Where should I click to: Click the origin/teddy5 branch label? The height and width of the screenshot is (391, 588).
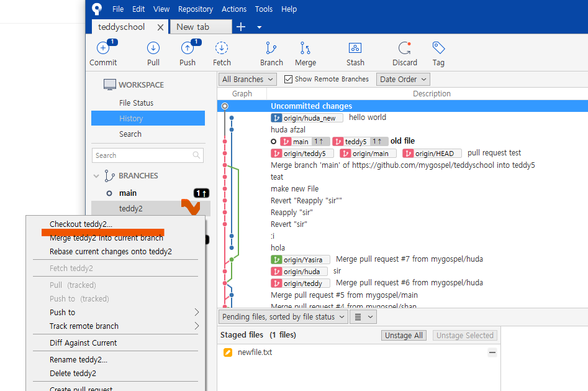(302, 154)
